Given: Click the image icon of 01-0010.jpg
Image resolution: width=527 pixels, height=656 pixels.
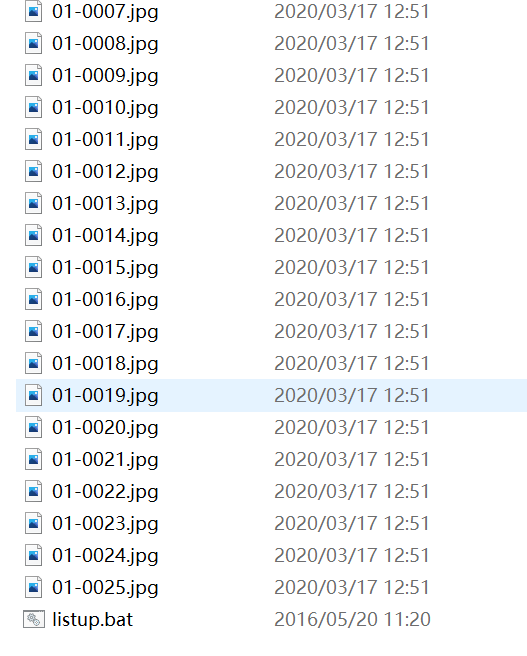Looking at the screenshot, I should pos(33,107).
